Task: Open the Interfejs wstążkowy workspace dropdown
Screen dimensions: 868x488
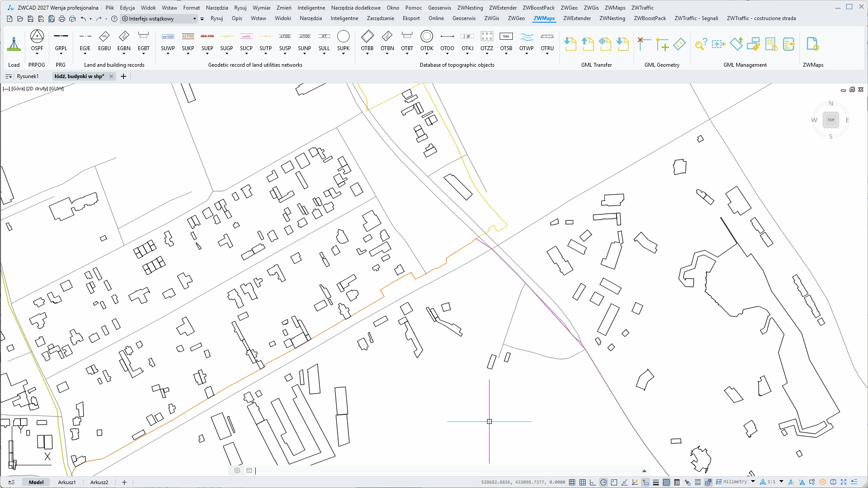Action: (159, 19)
